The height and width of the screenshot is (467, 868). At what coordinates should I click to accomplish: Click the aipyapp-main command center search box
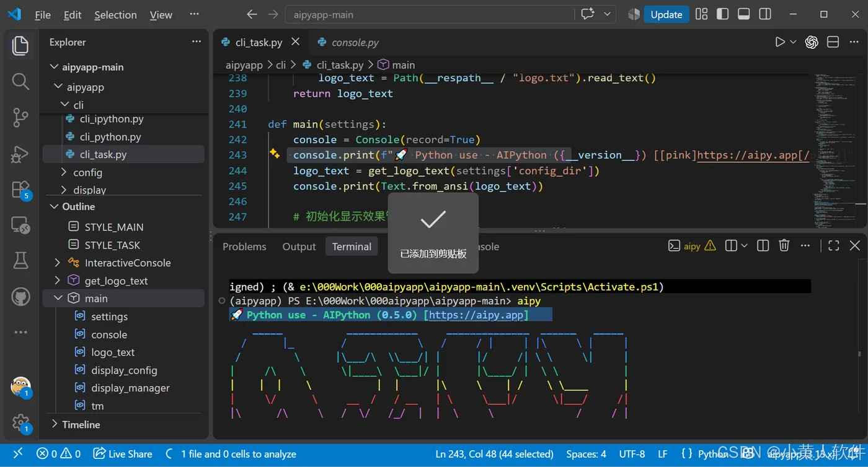pos(430,14)
